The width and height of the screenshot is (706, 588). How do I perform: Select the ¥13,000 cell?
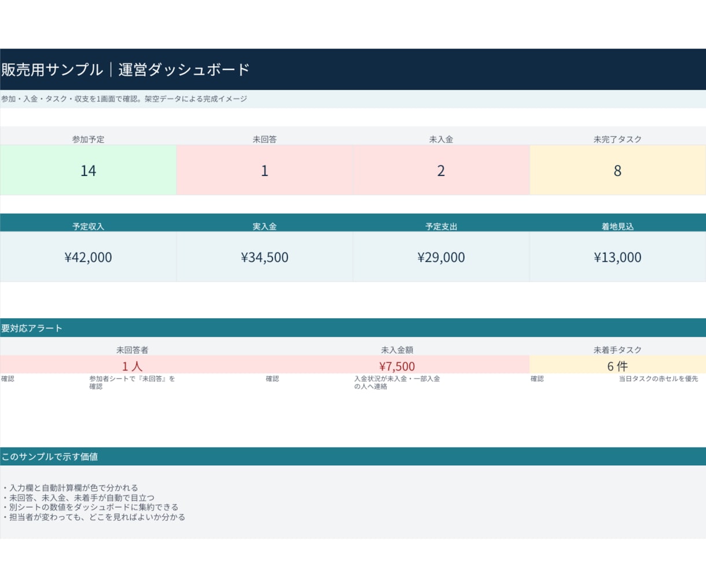coord(617,257)
